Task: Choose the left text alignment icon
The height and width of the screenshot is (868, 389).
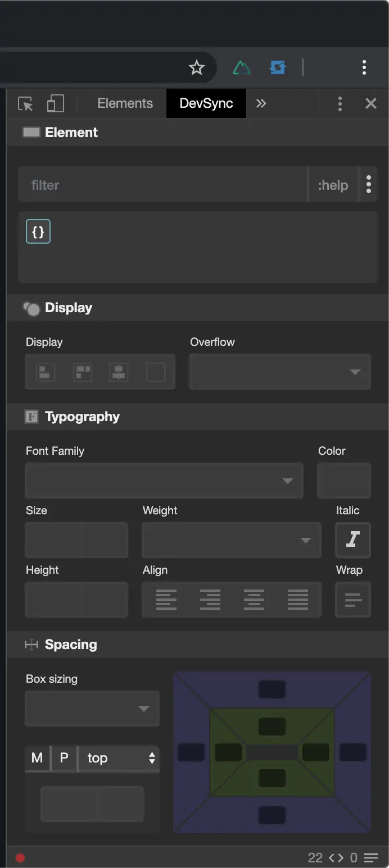Action: (x=166, y=600)
